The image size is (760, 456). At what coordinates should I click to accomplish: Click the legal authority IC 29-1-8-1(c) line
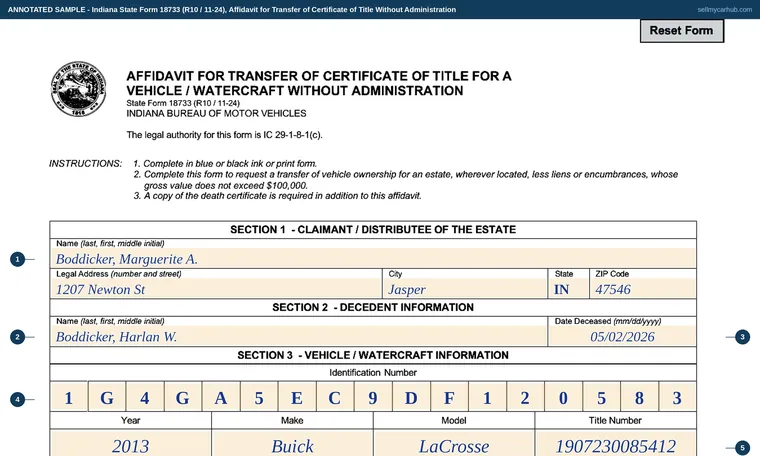click(224, 135)
